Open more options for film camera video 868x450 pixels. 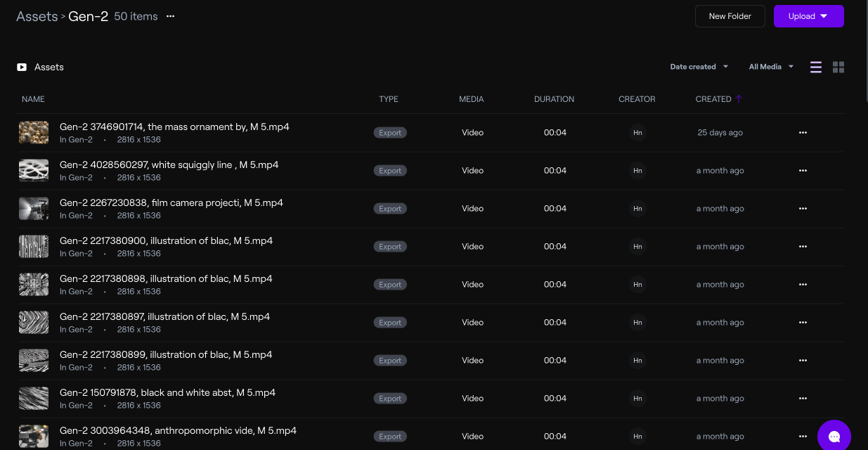(x=803, y=209)
